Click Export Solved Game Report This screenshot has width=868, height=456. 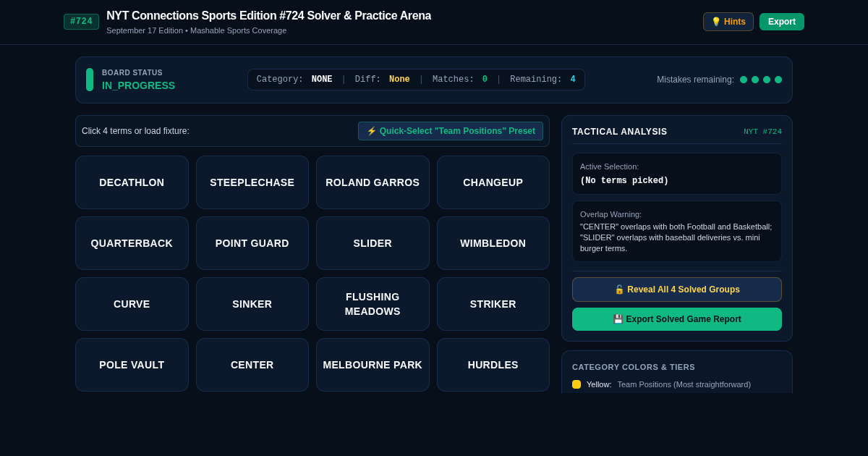(x=677, y=319)
